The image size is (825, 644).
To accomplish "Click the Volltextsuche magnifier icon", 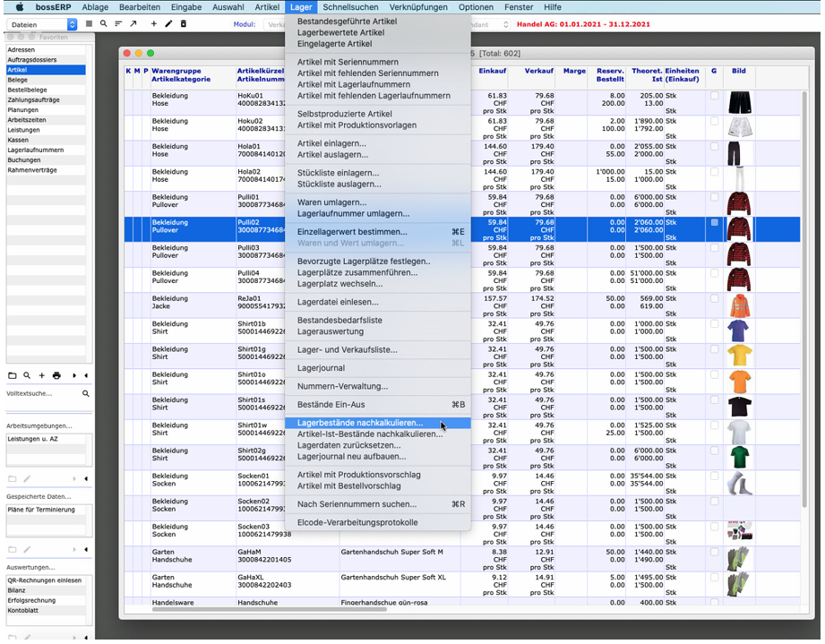I will [x=86, y=393].
